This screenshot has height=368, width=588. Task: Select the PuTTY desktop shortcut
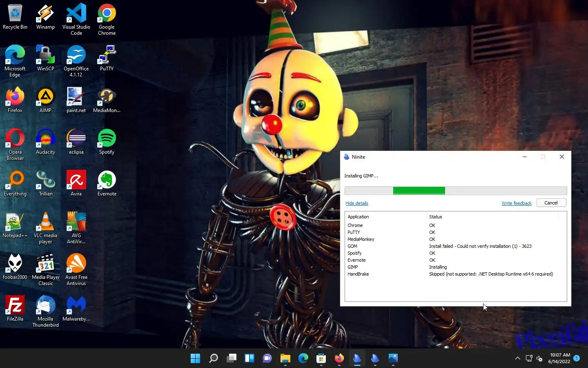pos(107,58)
